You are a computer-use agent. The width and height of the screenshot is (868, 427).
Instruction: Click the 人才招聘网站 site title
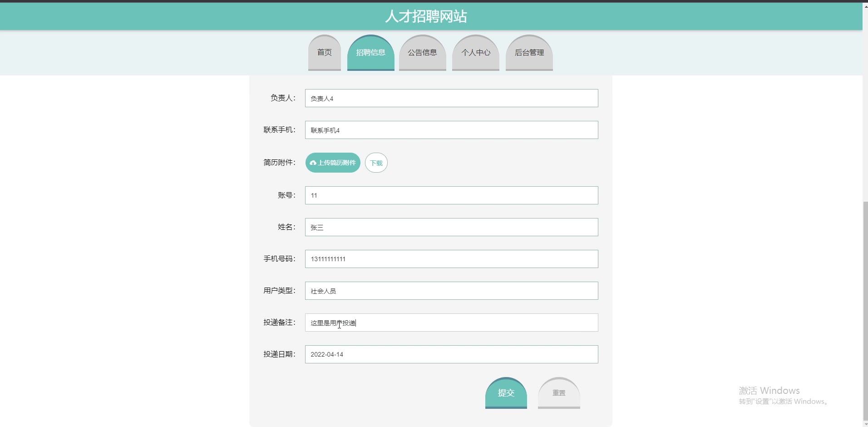pos(426,16)
